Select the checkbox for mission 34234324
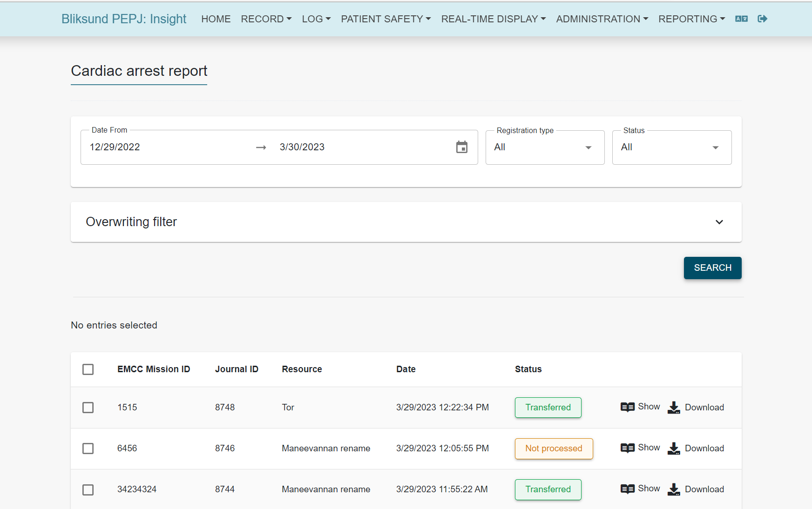This screenshot has height=509, width=812. coord(88,490)
